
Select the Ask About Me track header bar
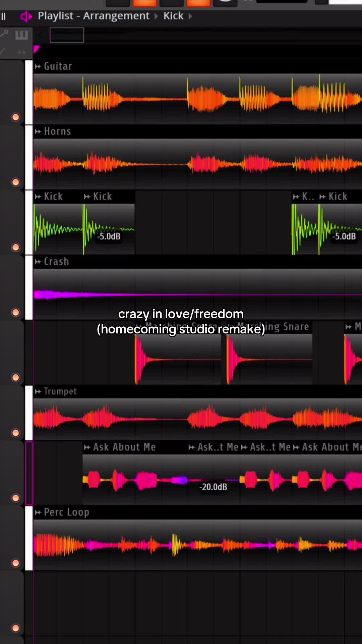[29, 473]
